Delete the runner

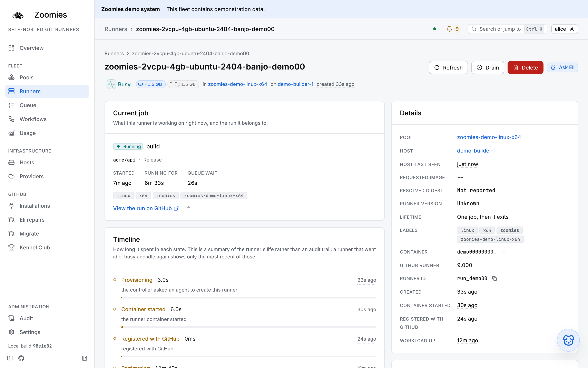pos(525,67)
